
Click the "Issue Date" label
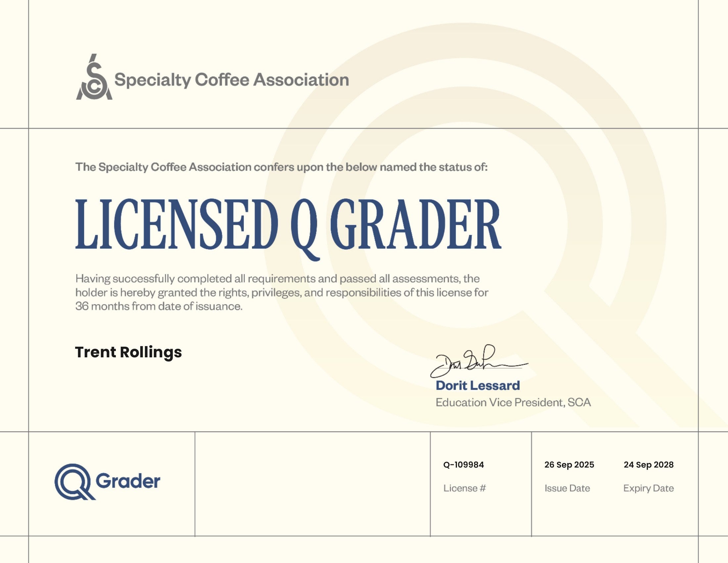pos(567,488)
